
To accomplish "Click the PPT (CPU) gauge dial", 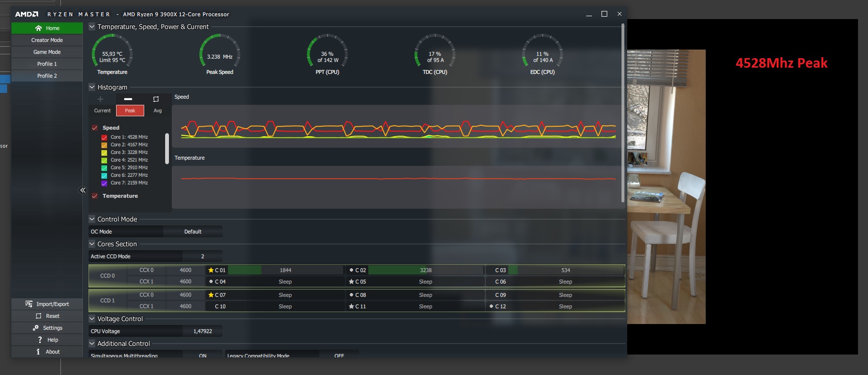I will [327, 51].
